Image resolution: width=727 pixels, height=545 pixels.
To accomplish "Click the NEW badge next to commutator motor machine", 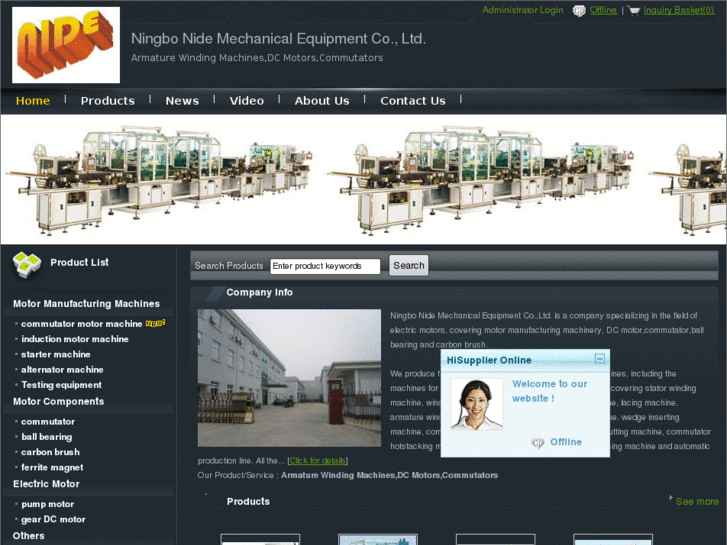I will click(155, 323).
